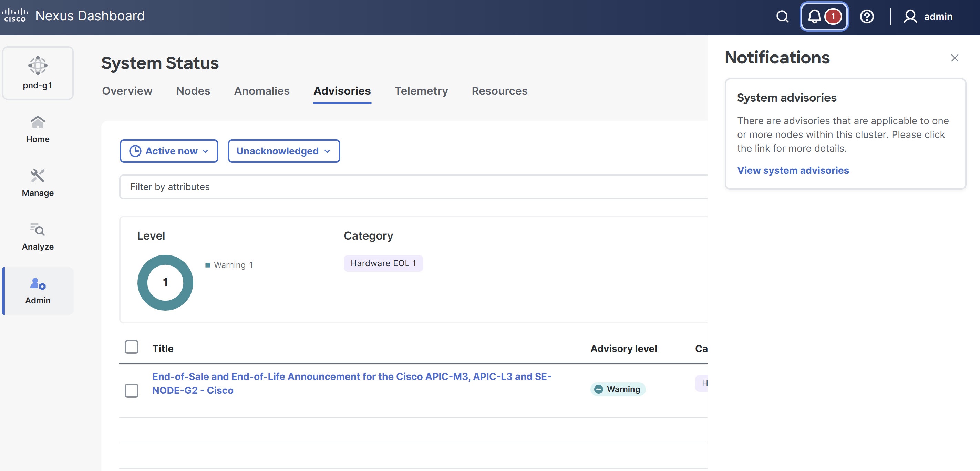Switch to the Anomalies tab

262,91
